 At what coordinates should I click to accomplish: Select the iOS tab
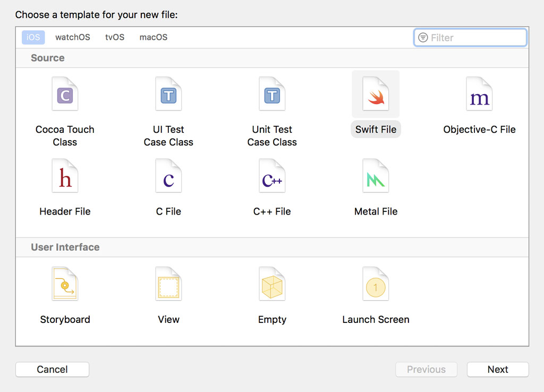click(33, 37)
